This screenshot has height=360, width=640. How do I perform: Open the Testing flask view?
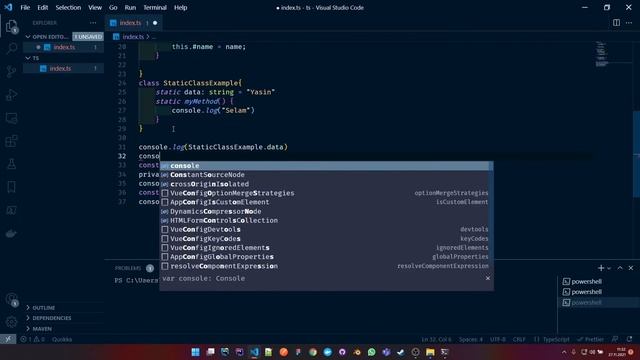click(x=11, y=164)
